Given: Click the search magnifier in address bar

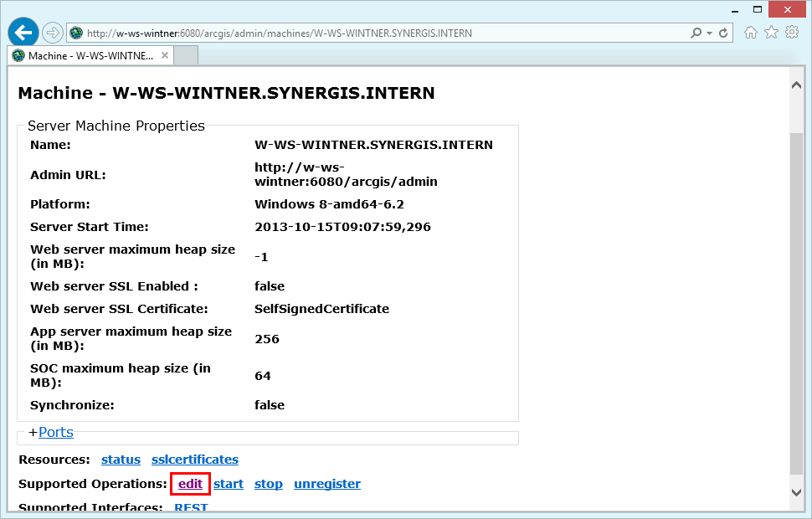Looking at the screenshot, I should 696,33.
